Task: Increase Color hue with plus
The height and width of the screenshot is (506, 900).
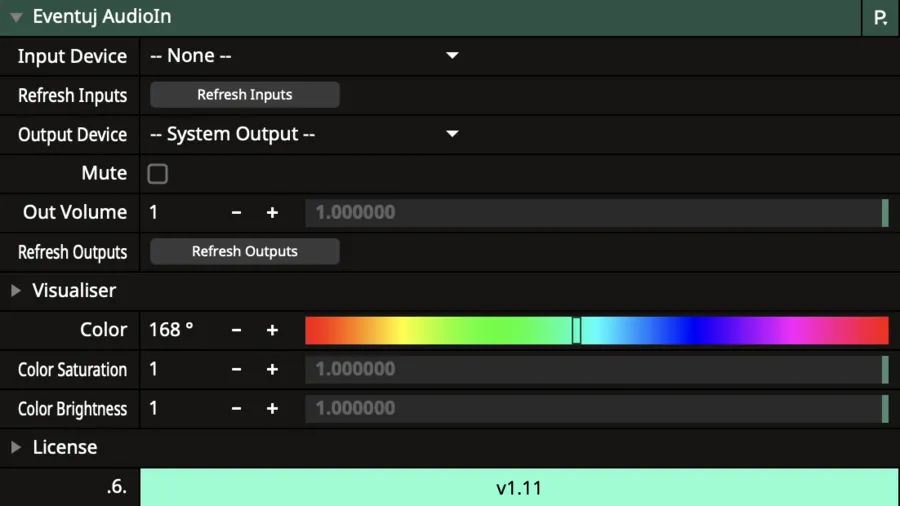Action: 272,330
